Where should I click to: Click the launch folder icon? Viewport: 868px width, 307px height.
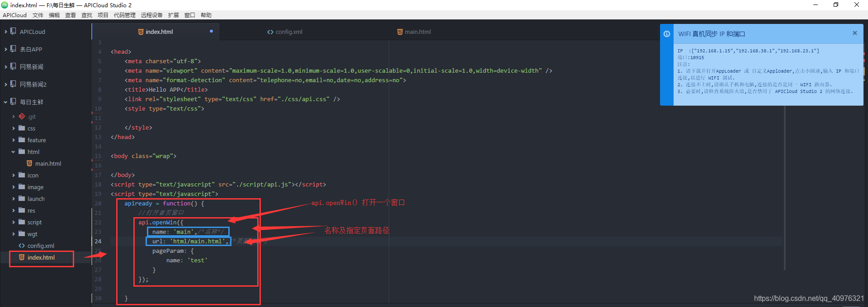[x=22, y=198]
